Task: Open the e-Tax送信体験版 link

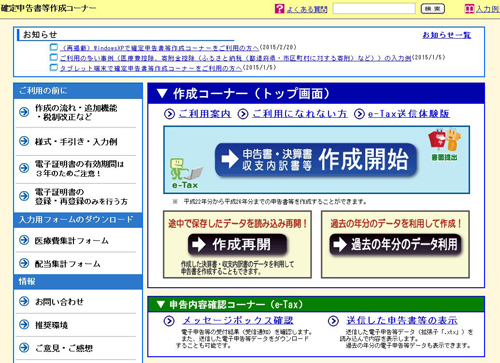Action: tap(409, 114)
